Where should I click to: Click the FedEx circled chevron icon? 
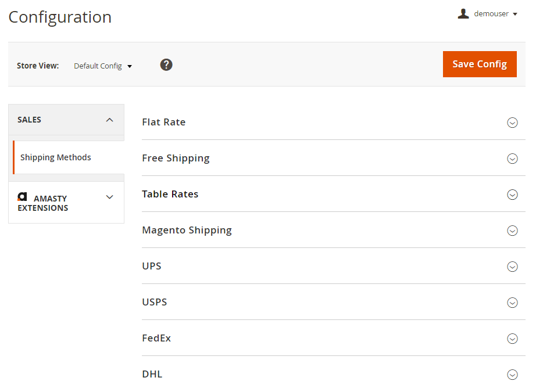click(512, 339)
